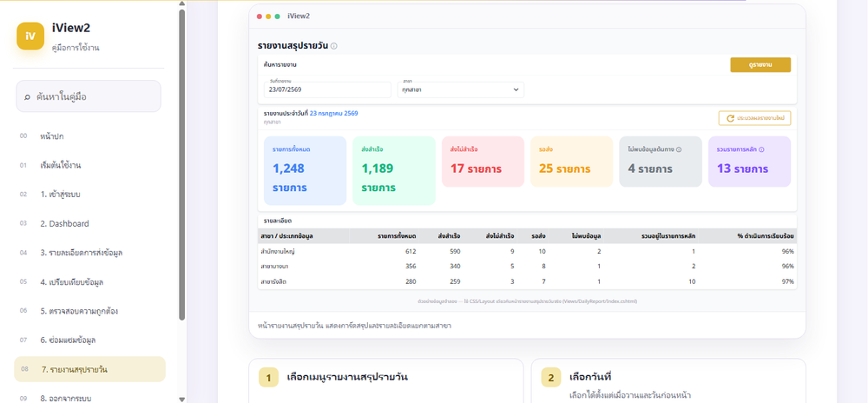Click the iV logo badge in the sidebar

[x=30, y=36]
